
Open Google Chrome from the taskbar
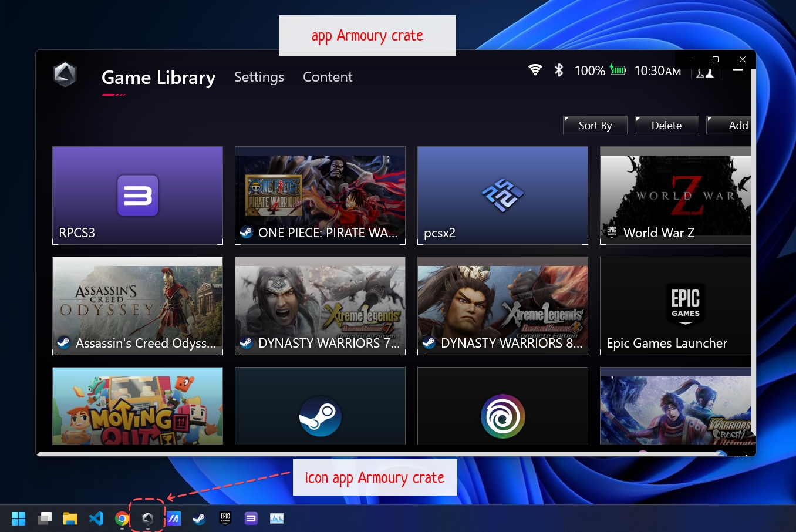tap(122, 518)
